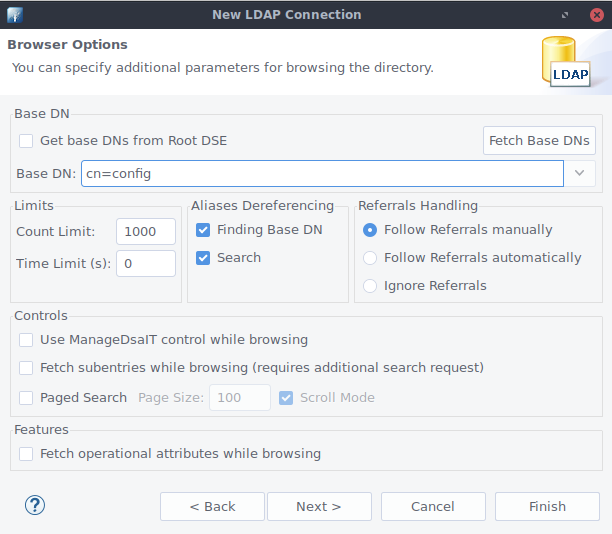612x534 pixels.
Task: Click the Time Limit input field
Action: tap(145, 264)
